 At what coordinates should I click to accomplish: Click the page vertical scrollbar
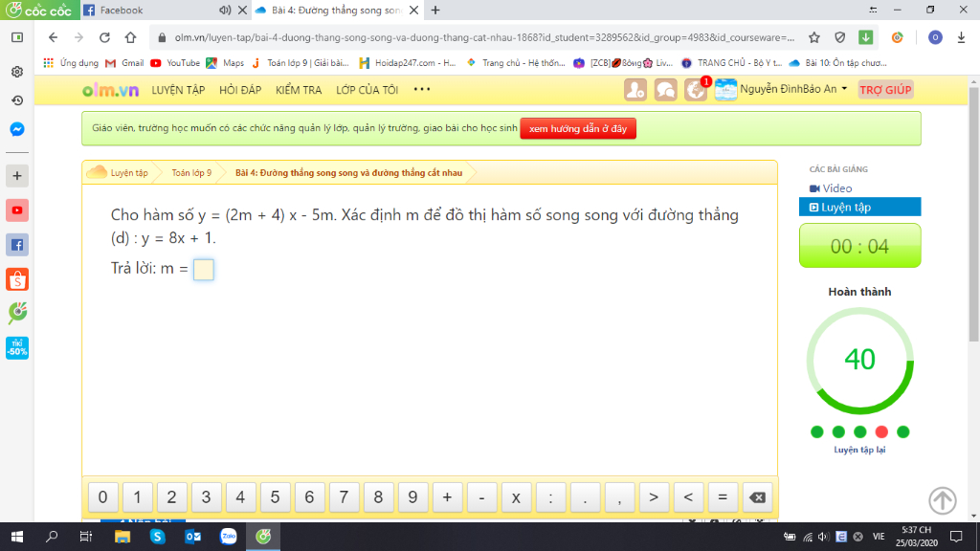[973, 213]
